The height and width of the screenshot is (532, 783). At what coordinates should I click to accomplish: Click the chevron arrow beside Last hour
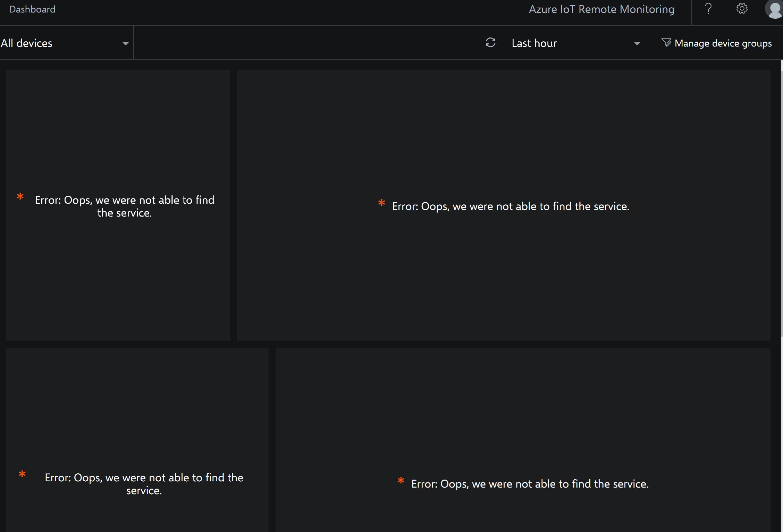click(x=638, y=44)
